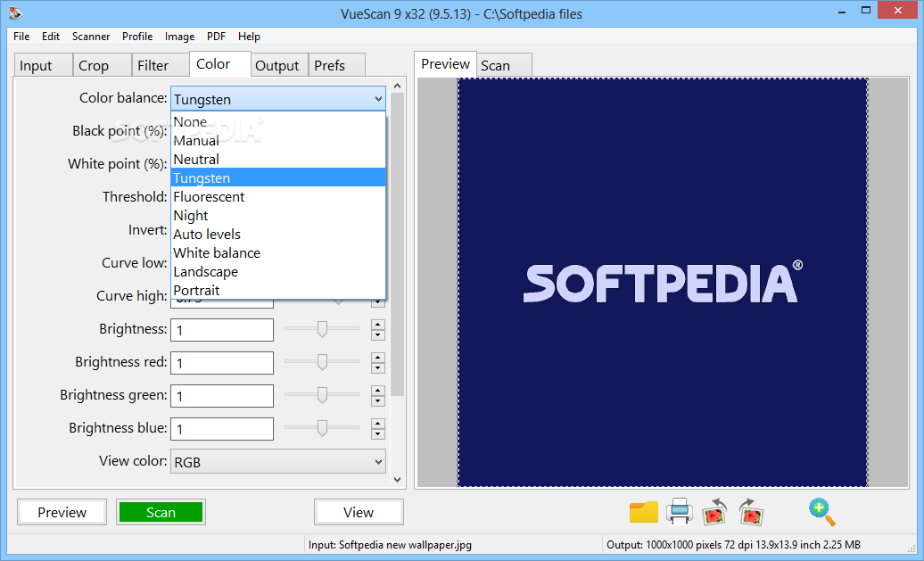This screenshot has height=561, width=924.
Task: Adjust the Brightness red slider
Action: (x=322, y=362)
